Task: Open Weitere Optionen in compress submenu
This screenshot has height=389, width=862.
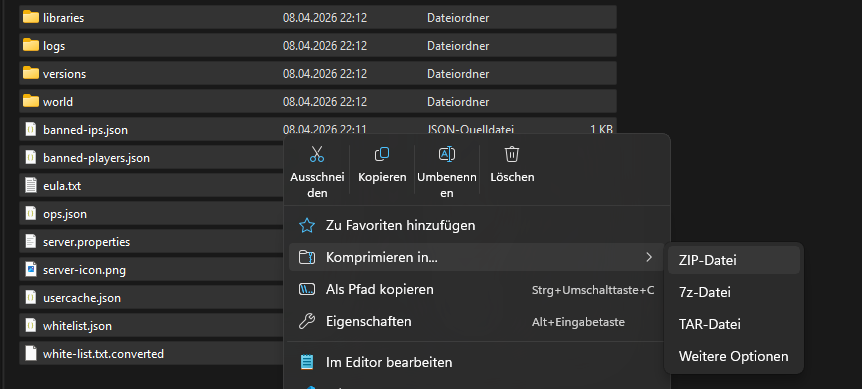Action: 734,356
